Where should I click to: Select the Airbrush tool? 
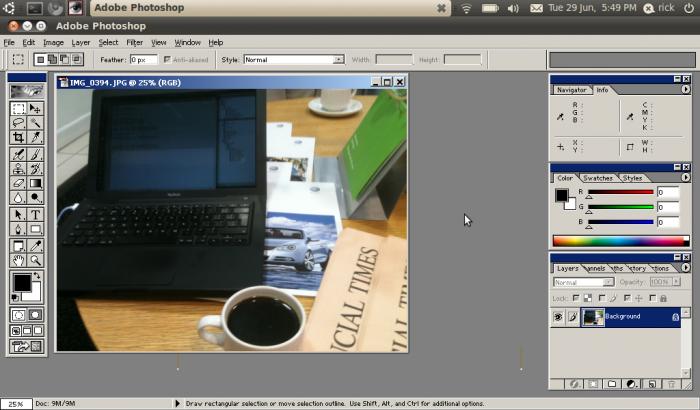point(18,155)
